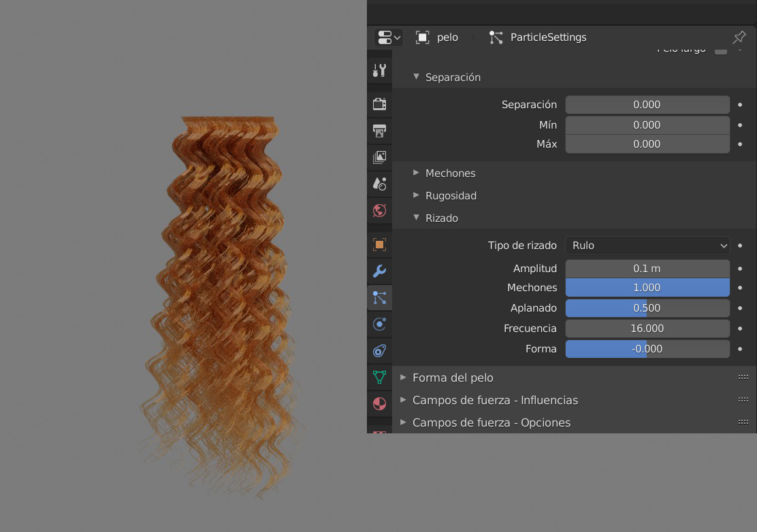757x532 pixels.
Task: Open the World properties tab
Action: (379, 210)
